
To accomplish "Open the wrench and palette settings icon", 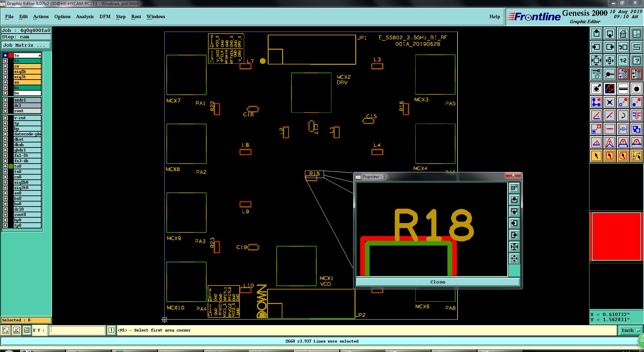I will pos(596,74).
